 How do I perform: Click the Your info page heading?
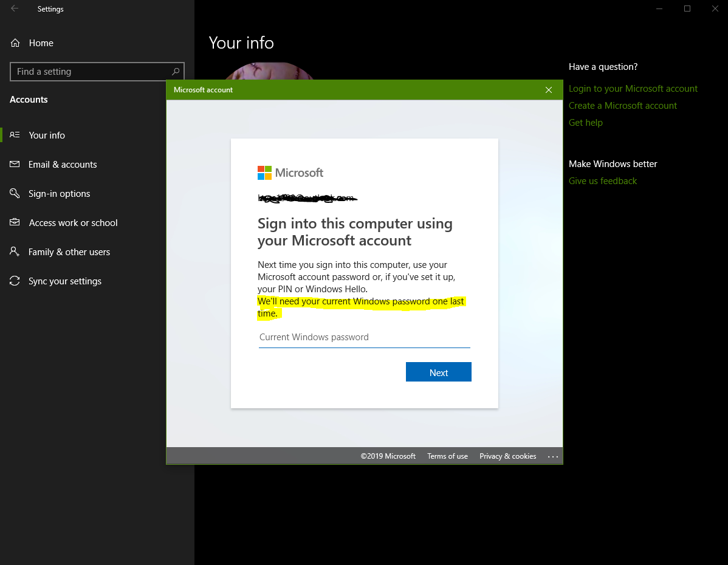(241, 43)
